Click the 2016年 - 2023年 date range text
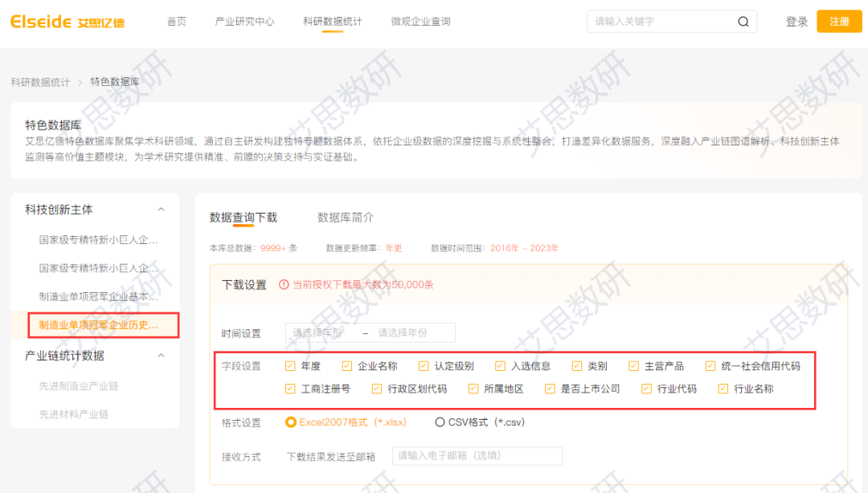The width and height of the screenshot is (868, 493). [524, 248]
